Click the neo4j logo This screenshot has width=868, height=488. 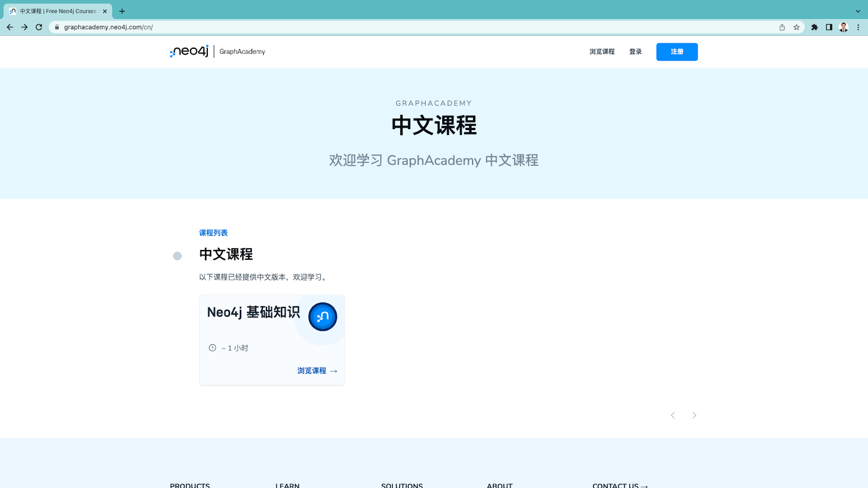[189, 52]
